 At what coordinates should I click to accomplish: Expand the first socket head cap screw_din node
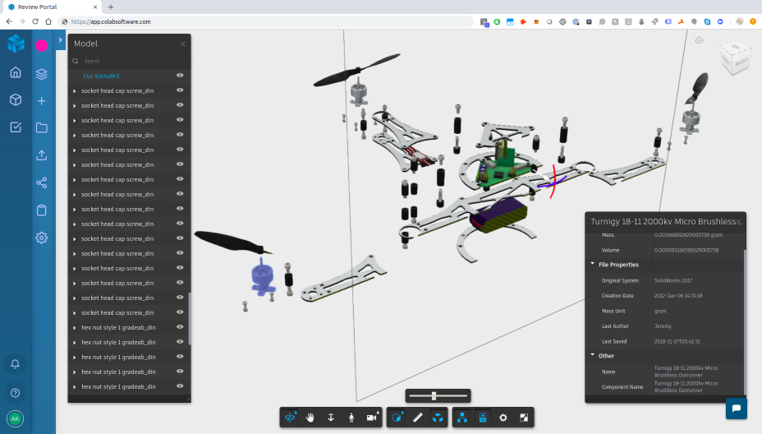(x=74, y=91)
